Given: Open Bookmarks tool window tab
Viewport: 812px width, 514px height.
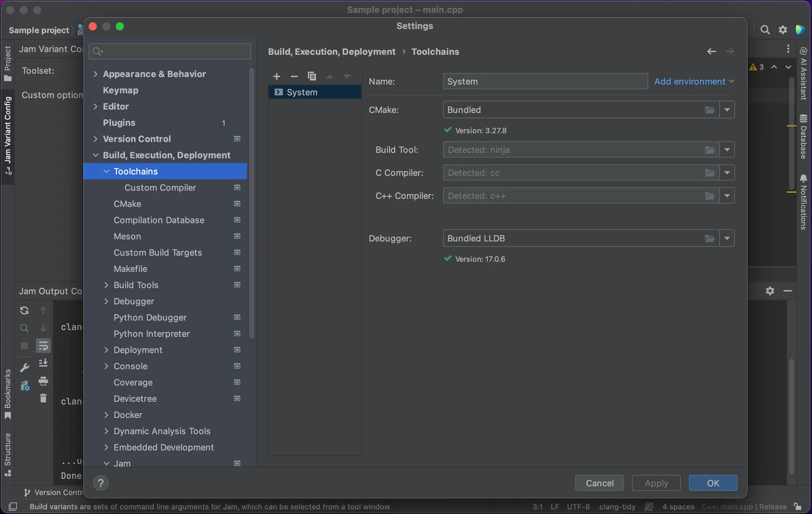Looking at the screenshot, I should 8,394.
